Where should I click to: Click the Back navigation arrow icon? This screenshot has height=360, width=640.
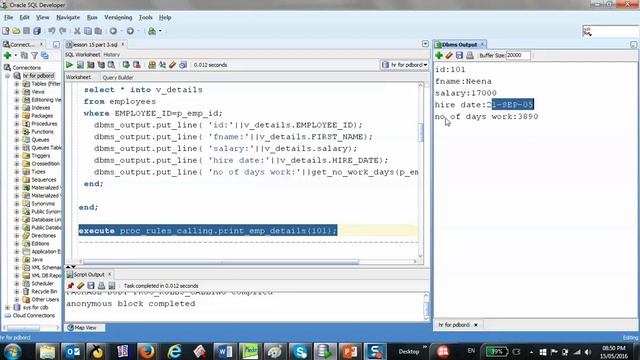pos(113,31)
